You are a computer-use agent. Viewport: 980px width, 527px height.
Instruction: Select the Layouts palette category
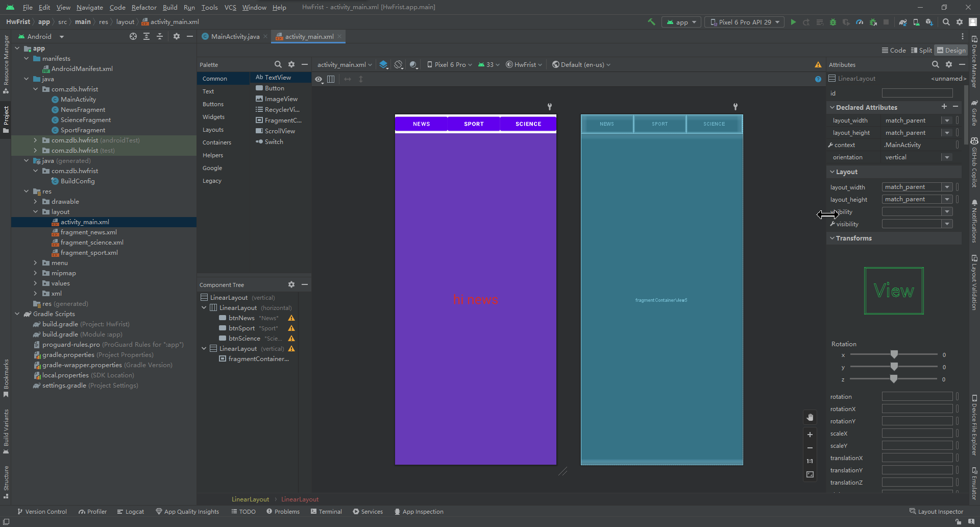(x=213, y=130)
